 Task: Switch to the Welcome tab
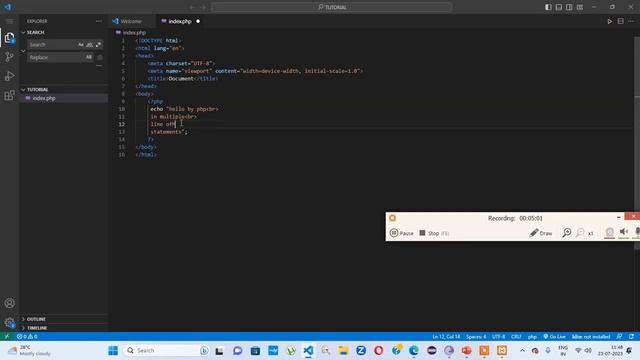131,21
